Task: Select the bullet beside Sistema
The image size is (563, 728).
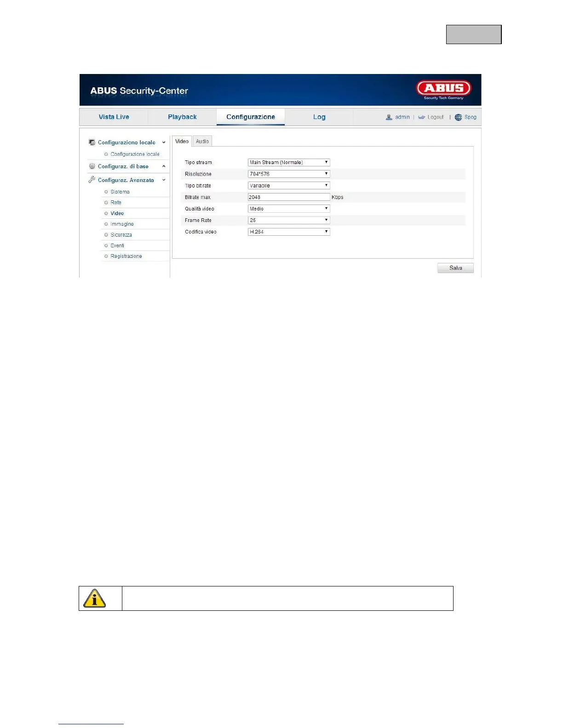Action: [106, 192]
